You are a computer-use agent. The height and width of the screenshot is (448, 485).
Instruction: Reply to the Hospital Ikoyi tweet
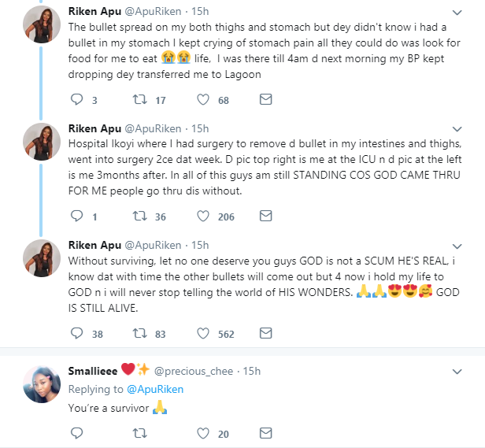(x=77, y=216)
